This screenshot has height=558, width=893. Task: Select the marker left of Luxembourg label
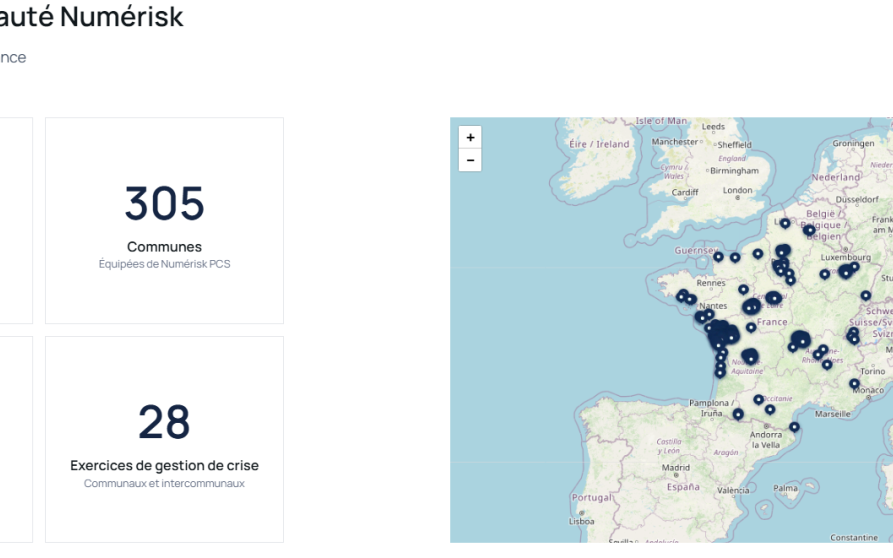click(x=824, y=274)
